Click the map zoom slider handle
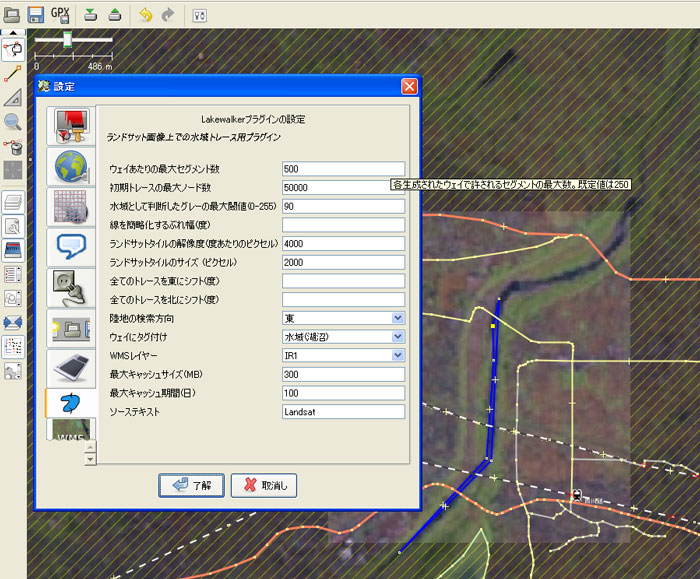This screenshot has width=700, height=579. [x=67, y=39]
